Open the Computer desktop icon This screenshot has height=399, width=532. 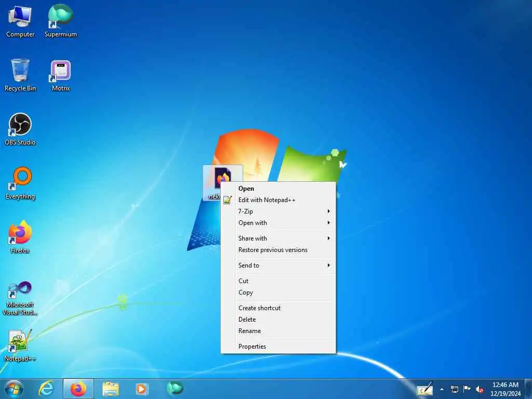20,21
